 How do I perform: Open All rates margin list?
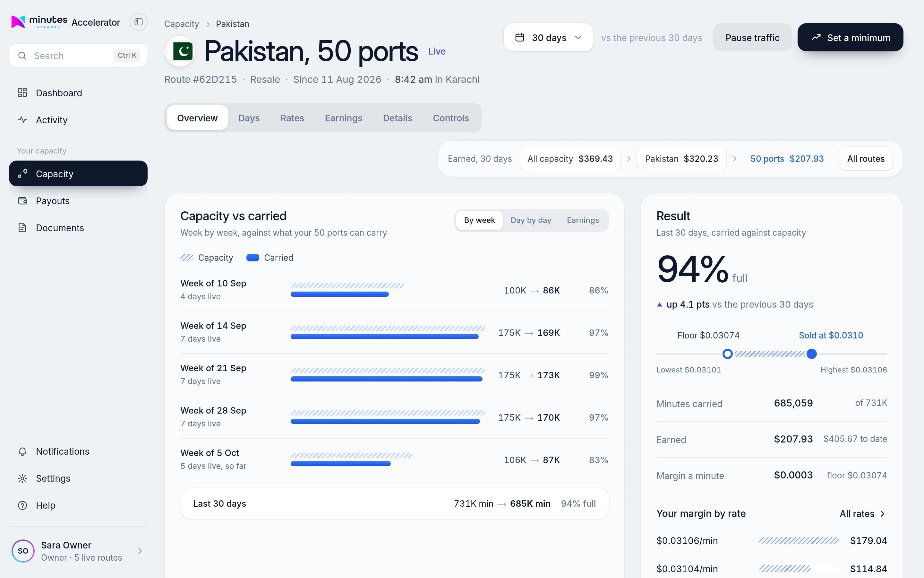pos(862,514)
